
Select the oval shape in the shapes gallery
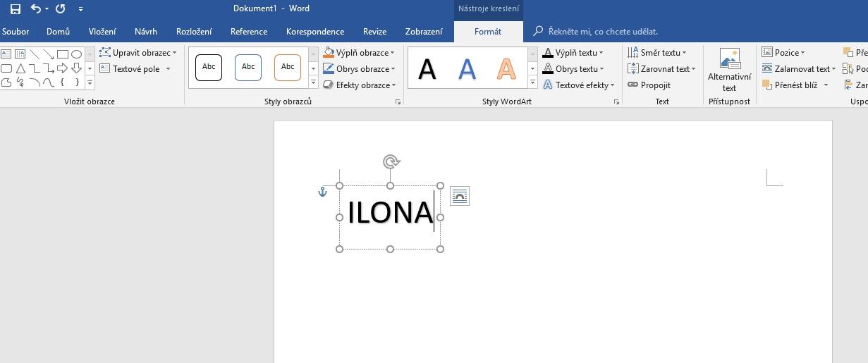click(x=77, y=54)
